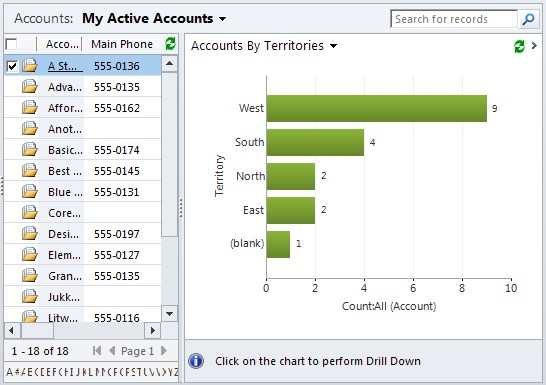Collapse chart pane with arrow icon
The image size is (546, 385).
pyautogui.click(x=534, y=46)
